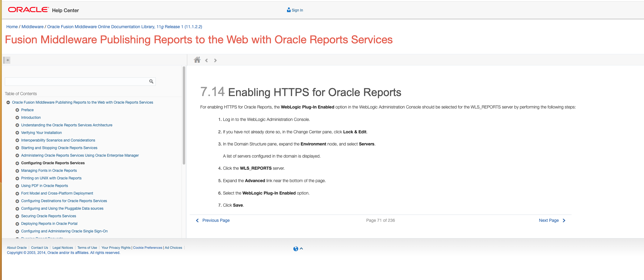The width and height of the screenshot is (644, 280).
Task: Open Administering Oracle Reports Services Using Enterprise Manager
Action: pyautogui.click(x=80, y=155)
